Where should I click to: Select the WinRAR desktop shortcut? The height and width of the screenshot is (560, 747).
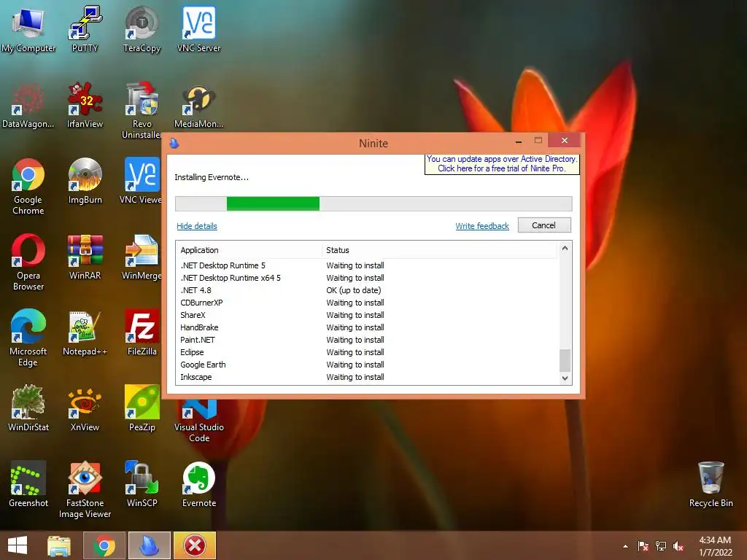click(x=85, y=257)
